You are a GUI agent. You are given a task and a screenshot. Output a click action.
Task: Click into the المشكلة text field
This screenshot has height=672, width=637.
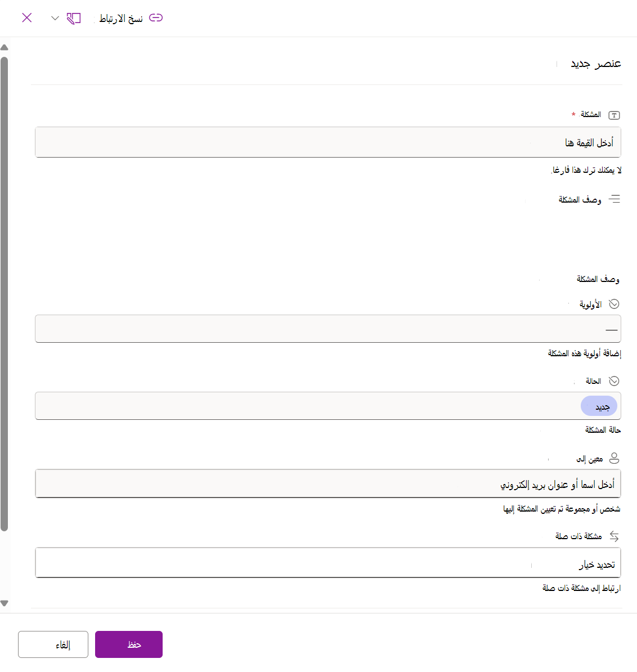(x=328, y=142)
